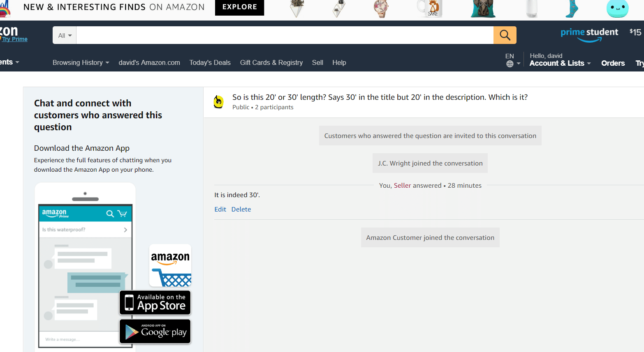Open the All departments search dropdown

[65, 35]
